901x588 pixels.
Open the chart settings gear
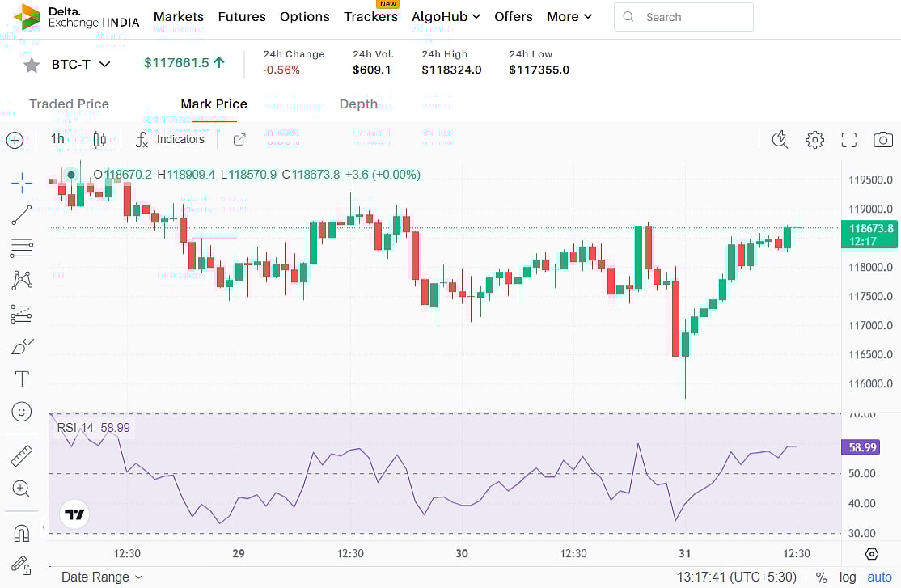coord(814,139)
